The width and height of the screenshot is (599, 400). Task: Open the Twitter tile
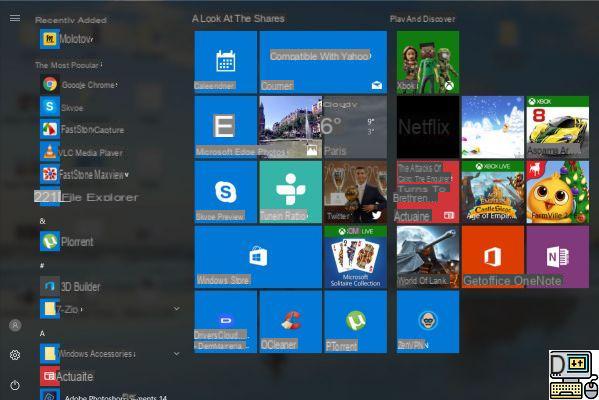[x=355, y=192]
